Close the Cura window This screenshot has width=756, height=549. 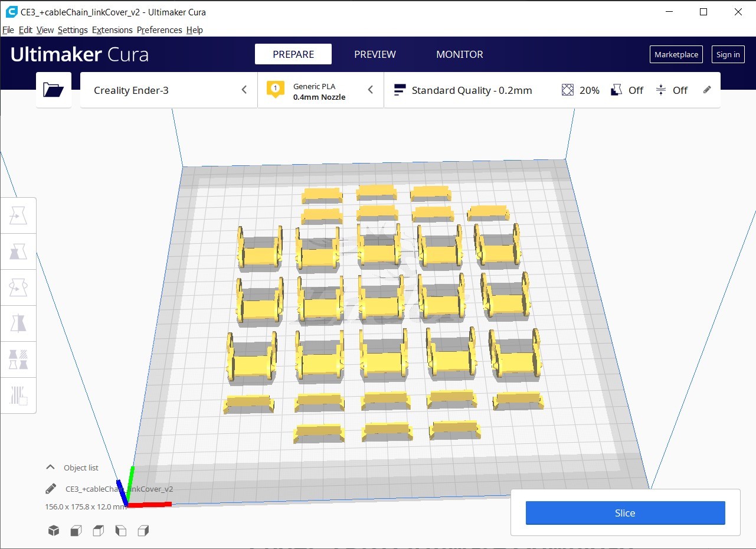click(x=738, y=12)
